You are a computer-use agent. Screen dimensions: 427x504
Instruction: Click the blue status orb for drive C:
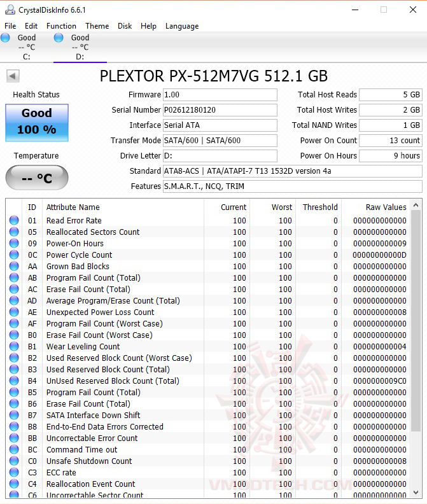pos(5,38)
